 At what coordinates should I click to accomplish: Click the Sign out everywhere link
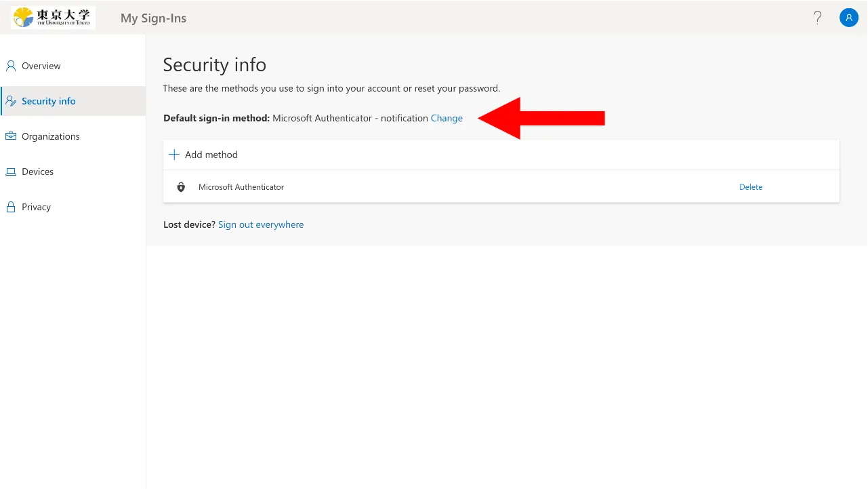pos(261,224)
